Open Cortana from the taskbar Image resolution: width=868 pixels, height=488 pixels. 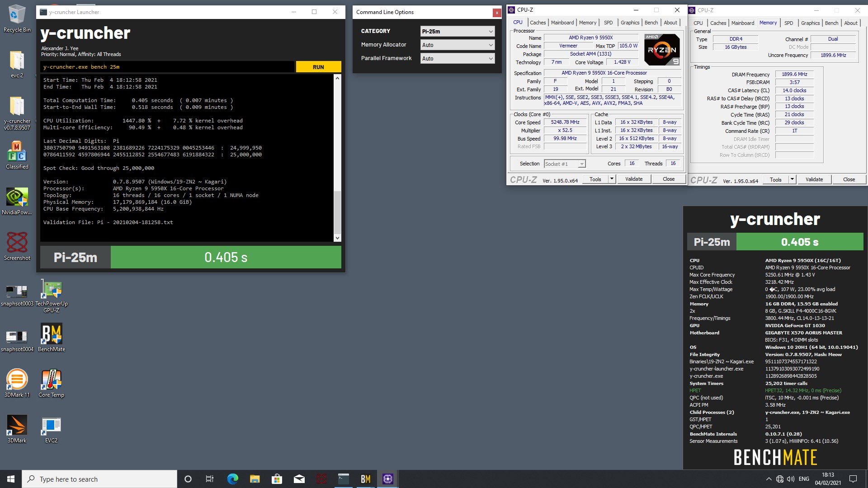click(x=188, y=479)
